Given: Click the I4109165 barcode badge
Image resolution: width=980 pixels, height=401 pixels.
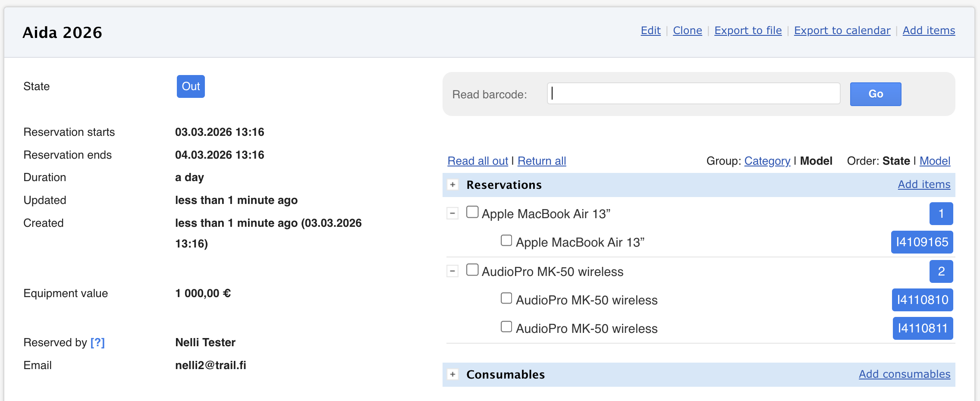Looking at the screenshot, I should (922, 242).
